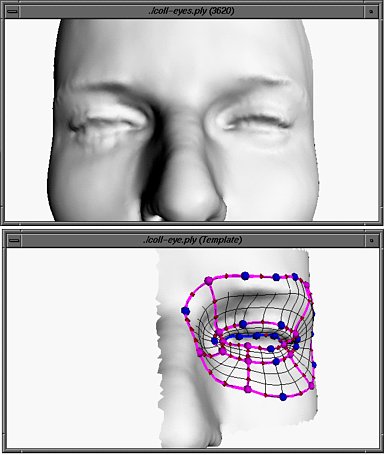Select the blue point at outline's top-right corner

coord(295,276)
